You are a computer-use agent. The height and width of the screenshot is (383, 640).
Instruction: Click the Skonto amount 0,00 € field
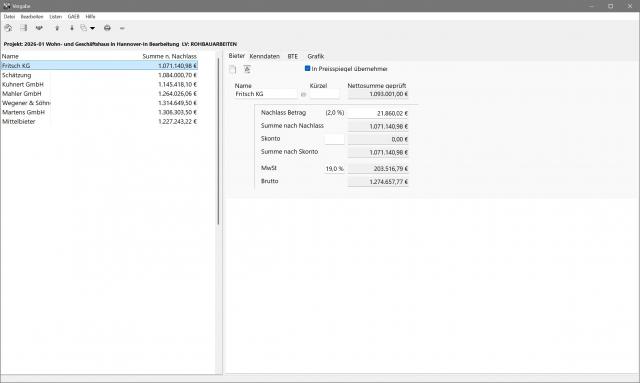point(378,139)
